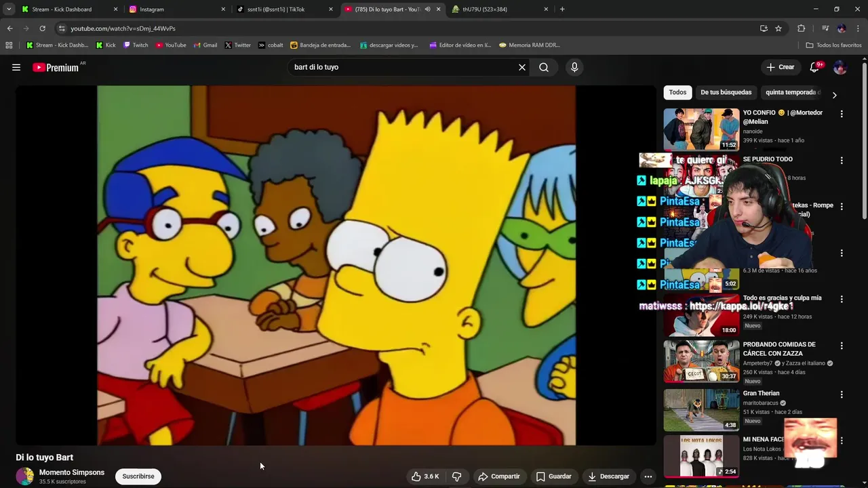Open PROBANDO COMIDAS DE CÁRCEL thumbnail
Viewport: 868px width, 488px height.
[701, 361]
